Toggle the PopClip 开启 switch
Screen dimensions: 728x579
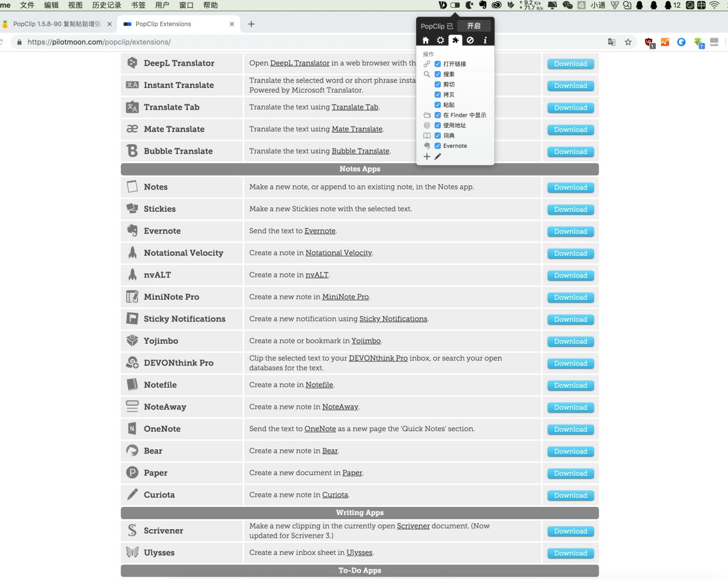474,26
